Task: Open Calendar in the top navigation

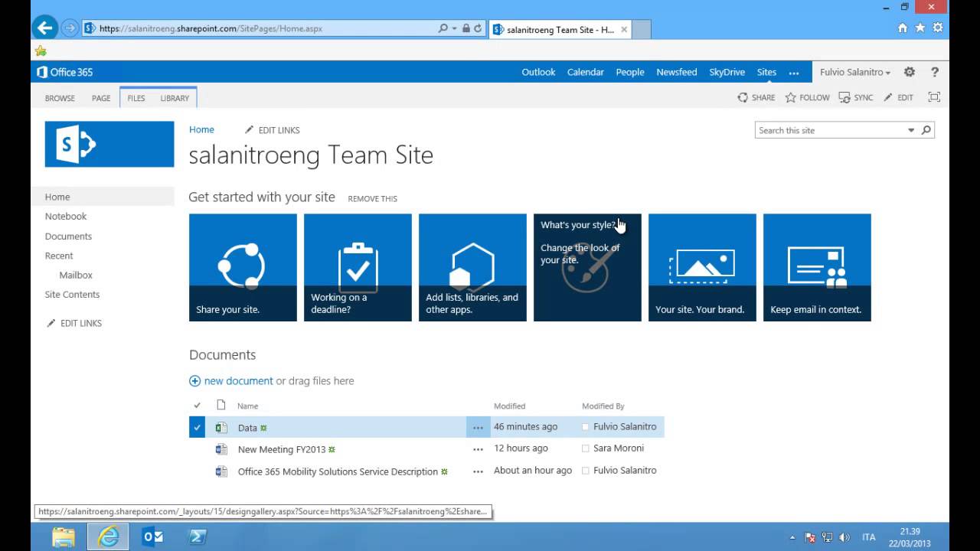Action: pos(586,72)
